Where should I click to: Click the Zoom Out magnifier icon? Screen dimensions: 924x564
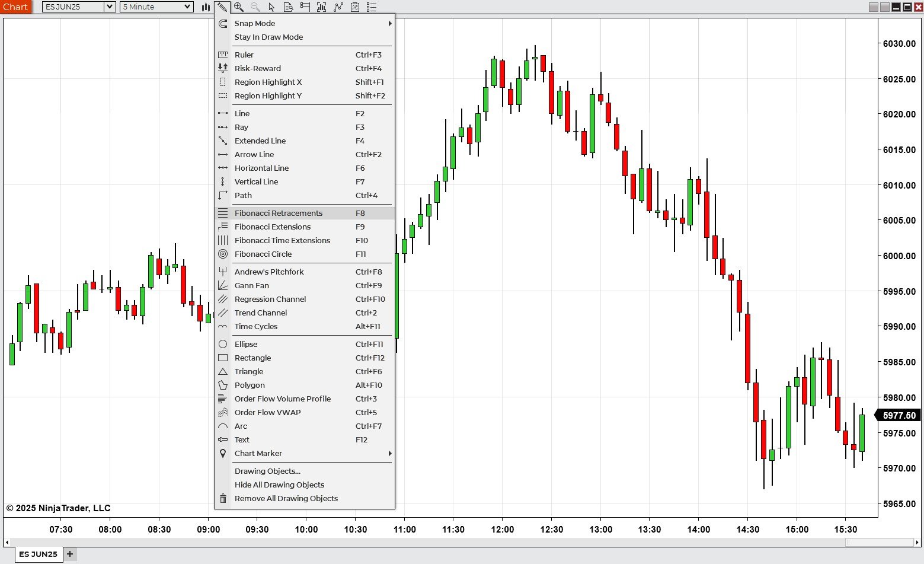[x=255, y=7]
